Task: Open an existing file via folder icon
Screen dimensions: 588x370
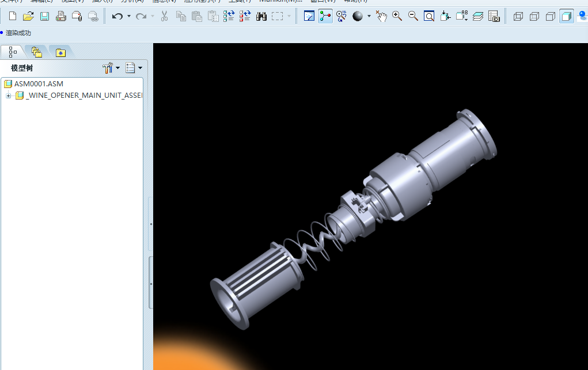Action: pos(28,16)
